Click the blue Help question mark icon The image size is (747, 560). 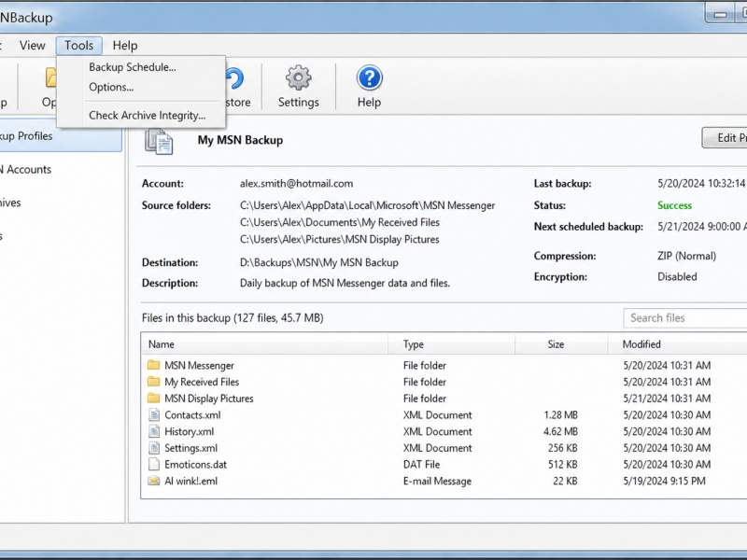pyautogui.click(x=369, y=78)
